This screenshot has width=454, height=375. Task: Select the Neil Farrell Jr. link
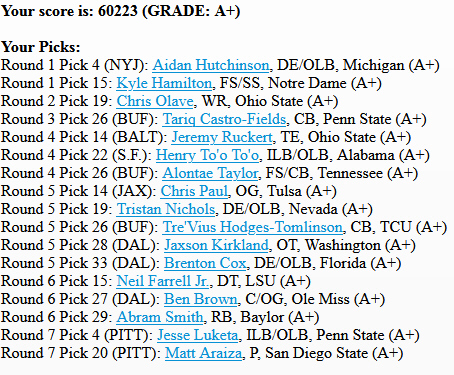(x=163, y=281)
